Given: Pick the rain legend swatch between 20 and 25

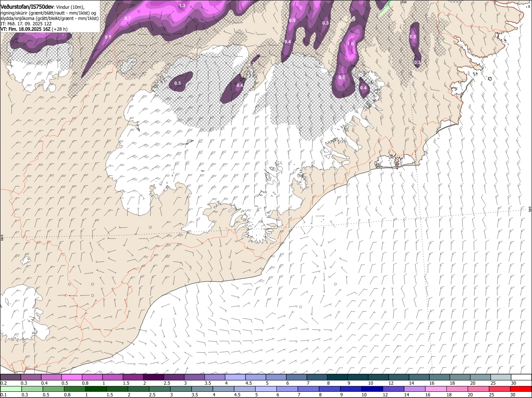Looking at the screenshot, I should tap(478, 389).
